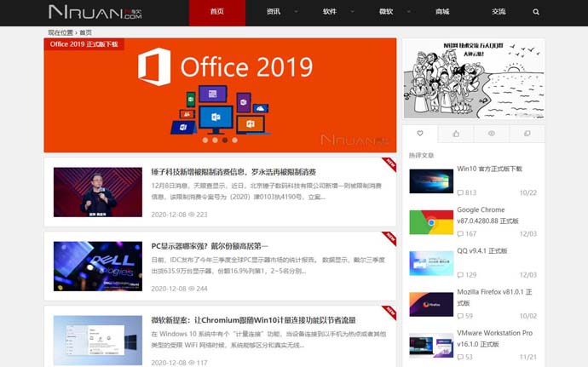The image size is (588, 367).
Task: Click the comment icon beside 129
Action: [460, 275]
